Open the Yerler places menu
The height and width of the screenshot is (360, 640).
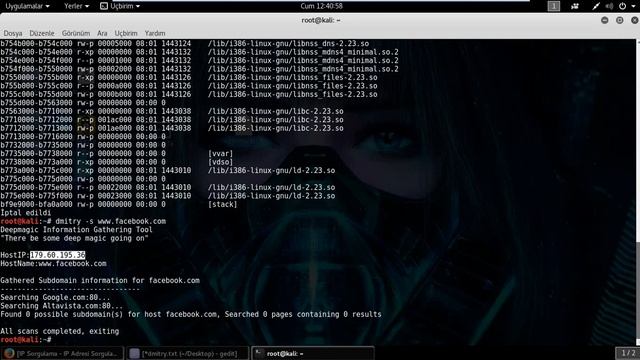(76, 6)
